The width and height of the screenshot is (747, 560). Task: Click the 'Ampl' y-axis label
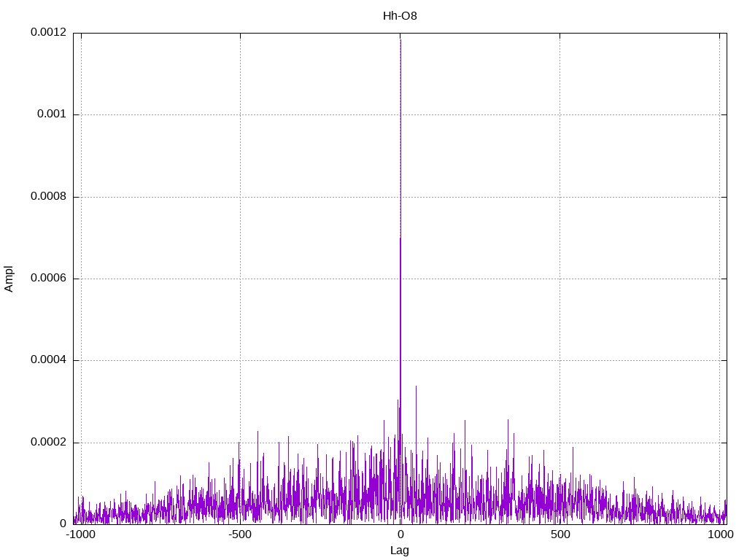[9, 279]
